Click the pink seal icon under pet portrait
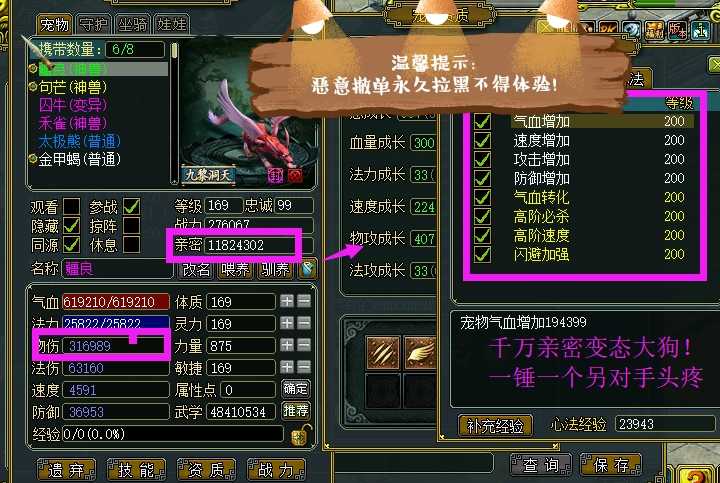 coord(276,175)
